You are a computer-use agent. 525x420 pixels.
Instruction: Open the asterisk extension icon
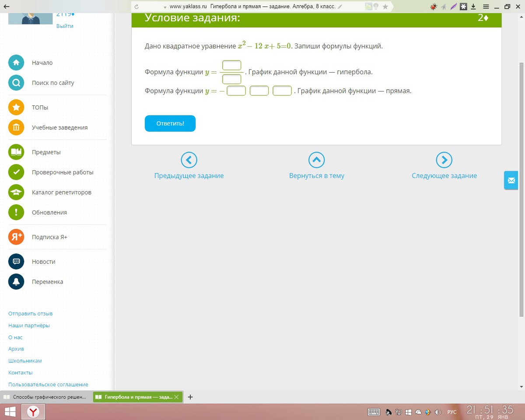point(464,7)
